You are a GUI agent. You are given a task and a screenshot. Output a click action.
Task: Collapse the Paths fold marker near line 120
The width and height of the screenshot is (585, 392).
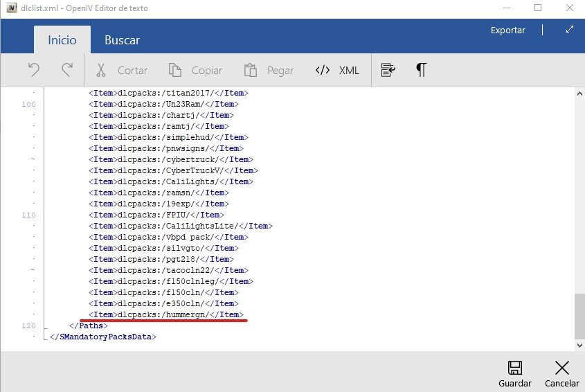[x=46, y=329]
